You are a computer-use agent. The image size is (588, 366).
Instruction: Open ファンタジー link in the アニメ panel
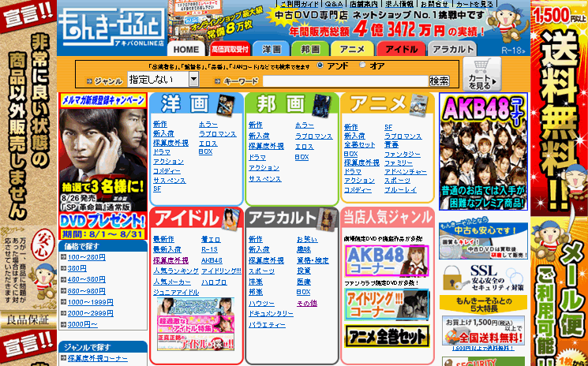point(403,154)
